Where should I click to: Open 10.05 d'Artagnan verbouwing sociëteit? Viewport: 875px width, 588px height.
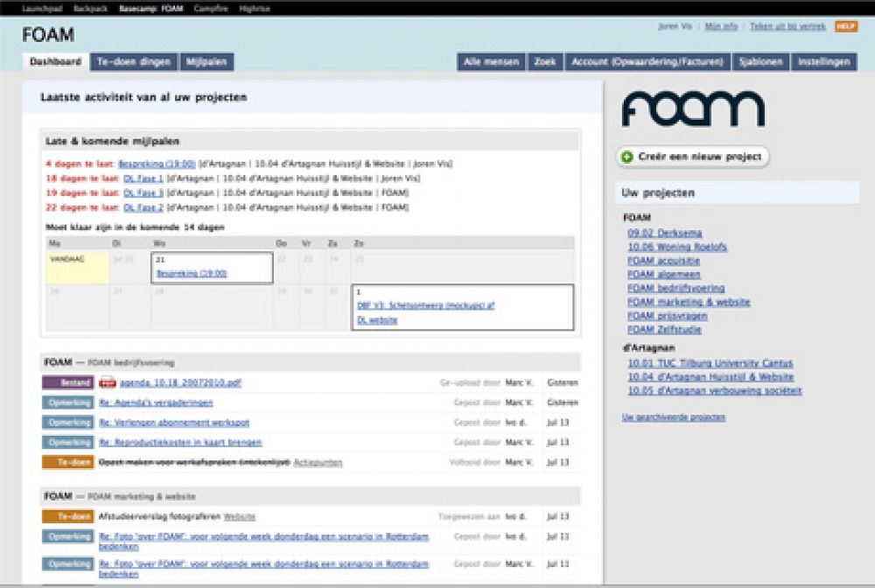pos(715,390)
